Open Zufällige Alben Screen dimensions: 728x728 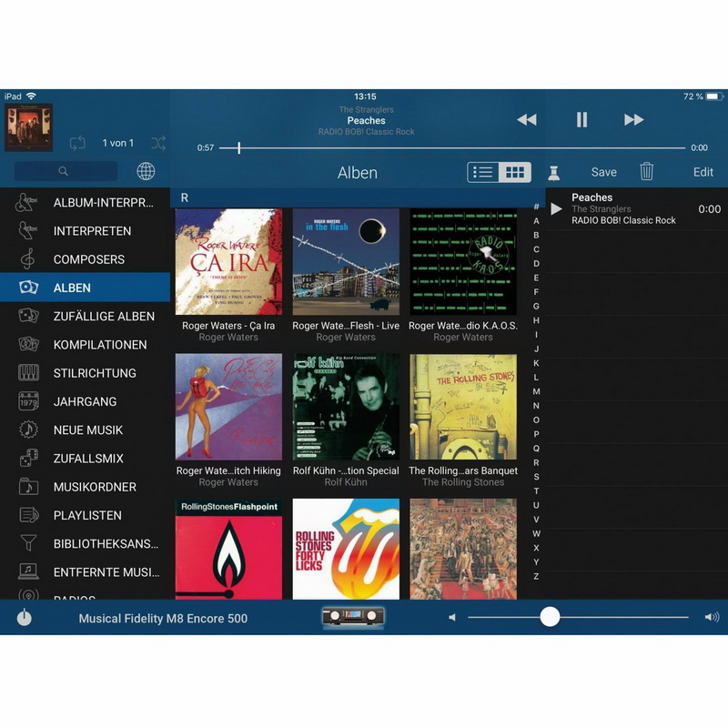[85, 316]
